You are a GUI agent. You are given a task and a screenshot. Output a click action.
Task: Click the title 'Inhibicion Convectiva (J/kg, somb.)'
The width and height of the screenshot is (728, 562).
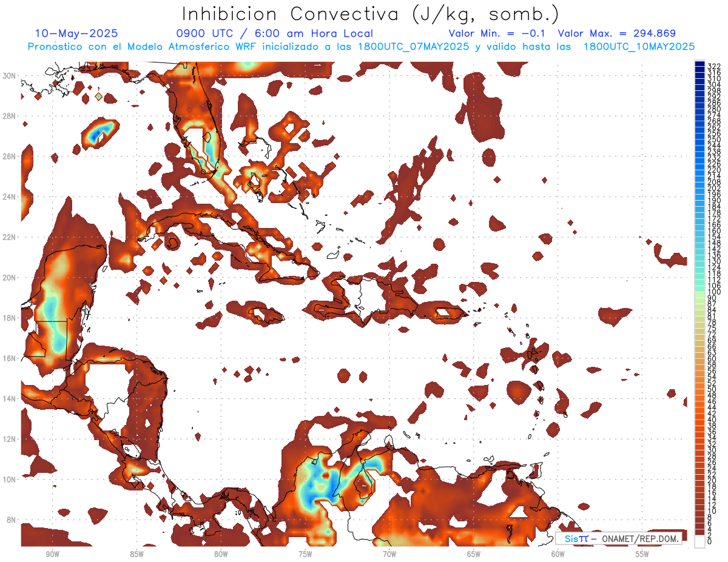(x=369, y=15)
